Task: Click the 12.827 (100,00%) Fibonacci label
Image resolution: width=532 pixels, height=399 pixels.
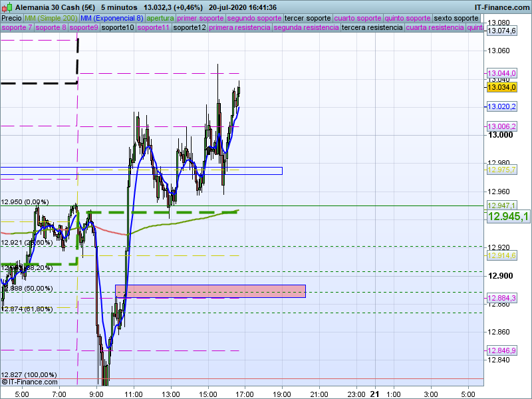Action: tap(29, 374)
